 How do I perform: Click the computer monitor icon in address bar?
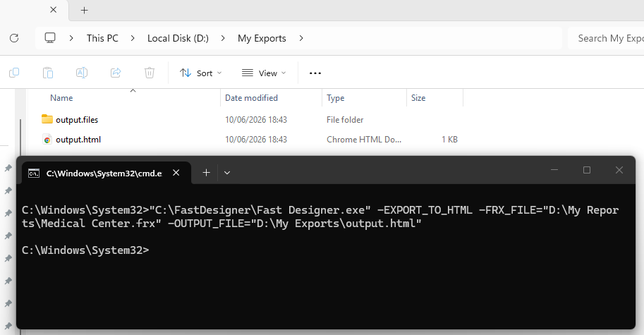click(50, 38)
